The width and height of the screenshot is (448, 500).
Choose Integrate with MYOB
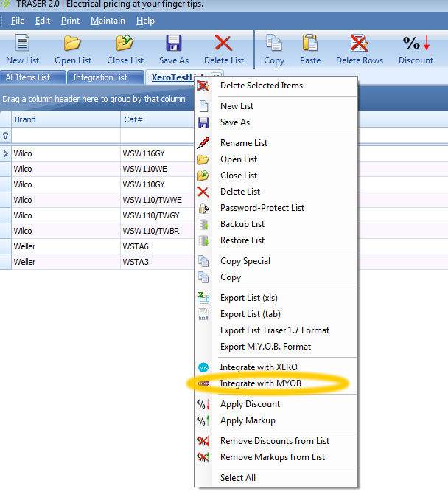(x=260, y=383)
